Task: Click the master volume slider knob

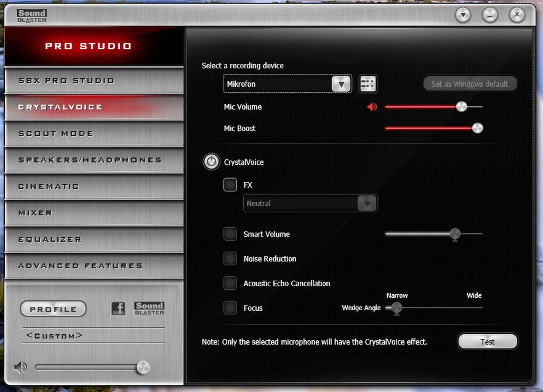Action: click(x=143, y=367)
